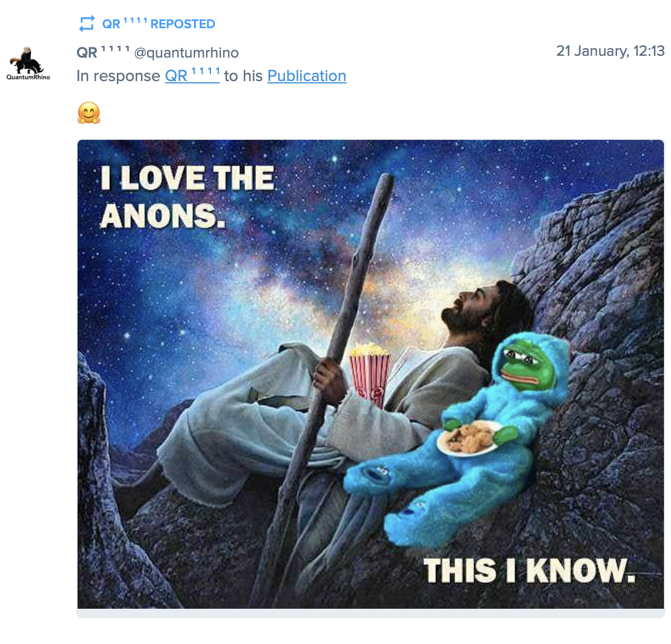Click the 'In response' text of the post
Screen dimensions: 671x644
[118, 76]
